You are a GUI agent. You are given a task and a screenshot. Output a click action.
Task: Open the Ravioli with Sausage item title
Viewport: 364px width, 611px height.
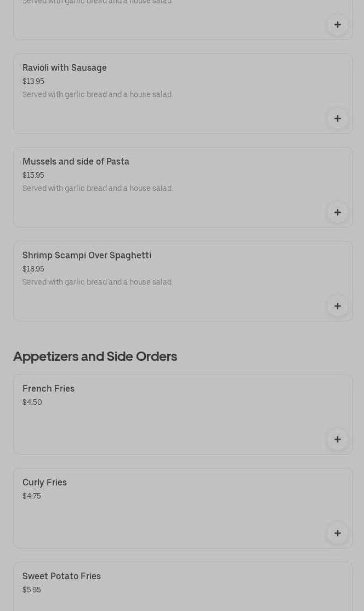tap(65, 67)
